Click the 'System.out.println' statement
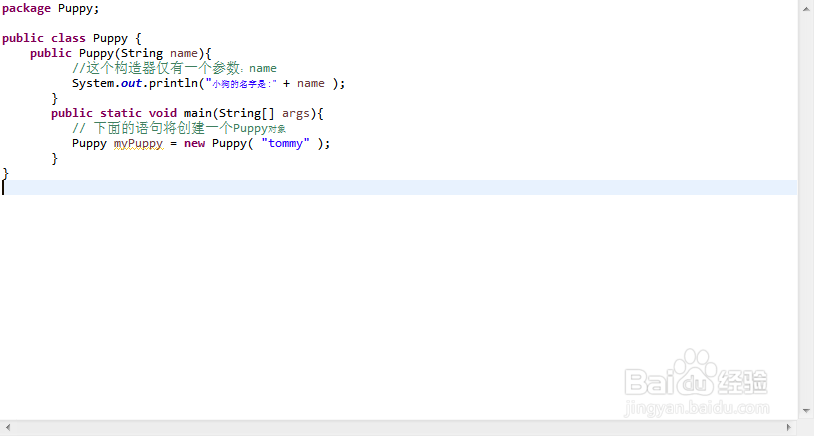The image size is (814, 436). [x=208, y=84]
